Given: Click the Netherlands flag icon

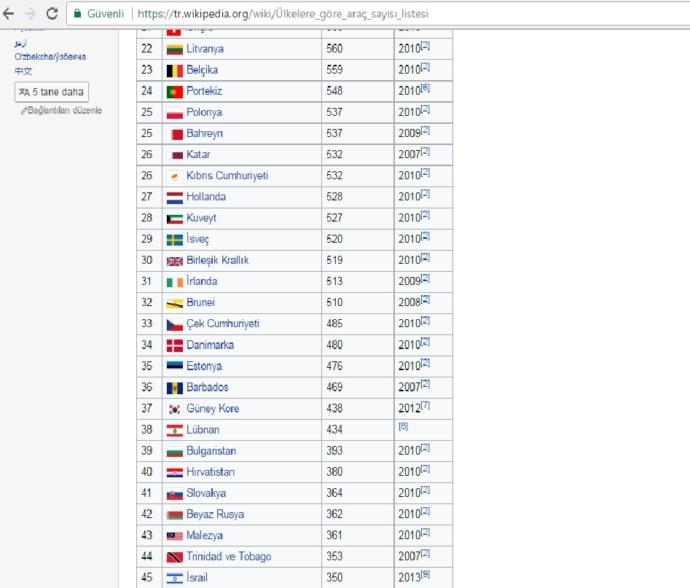Looking at the screenshot, I should click(x=175, y=198).
